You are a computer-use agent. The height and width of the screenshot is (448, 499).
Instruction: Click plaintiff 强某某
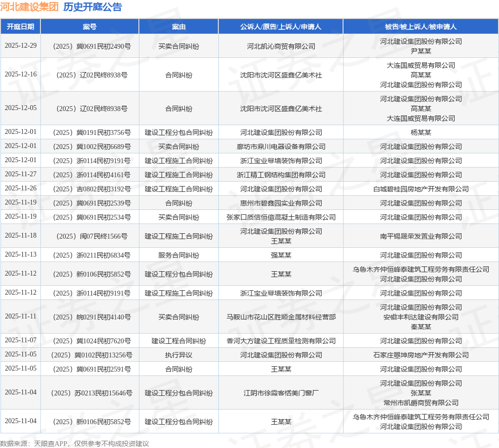coord(281,255)
